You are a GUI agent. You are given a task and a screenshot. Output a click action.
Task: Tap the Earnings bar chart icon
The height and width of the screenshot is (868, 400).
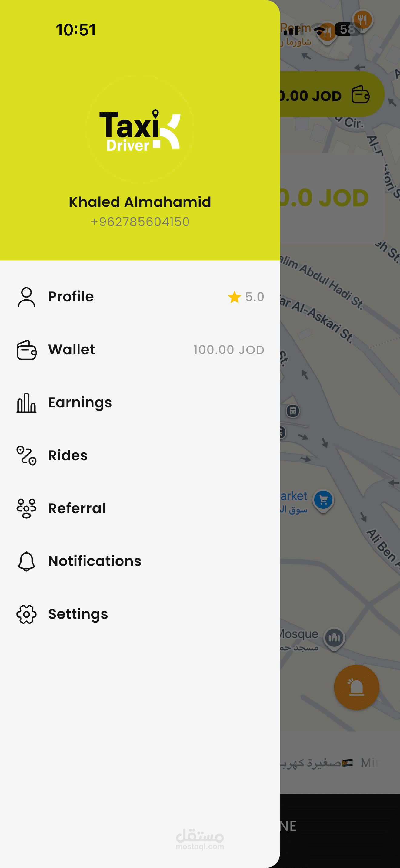tap(26, 403)
